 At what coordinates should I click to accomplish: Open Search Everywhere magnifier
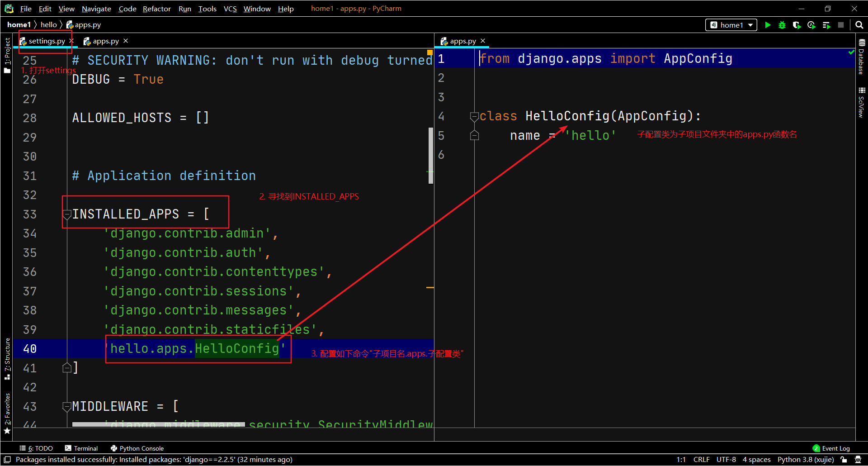859,25
